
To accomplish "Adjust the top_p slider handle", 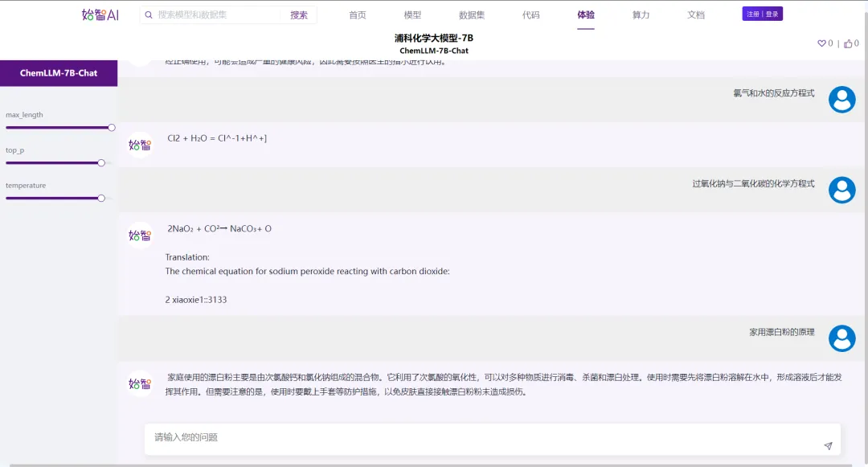I will click(x=101, y=163).
